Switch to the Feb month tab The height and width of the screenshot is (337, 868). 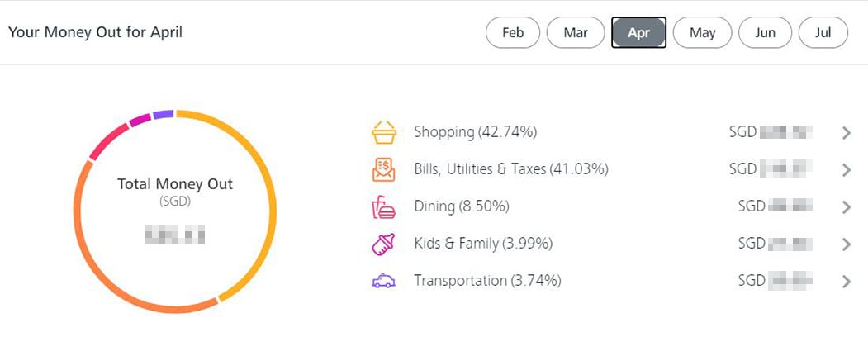pyautogui.click(x=513, y=33)
